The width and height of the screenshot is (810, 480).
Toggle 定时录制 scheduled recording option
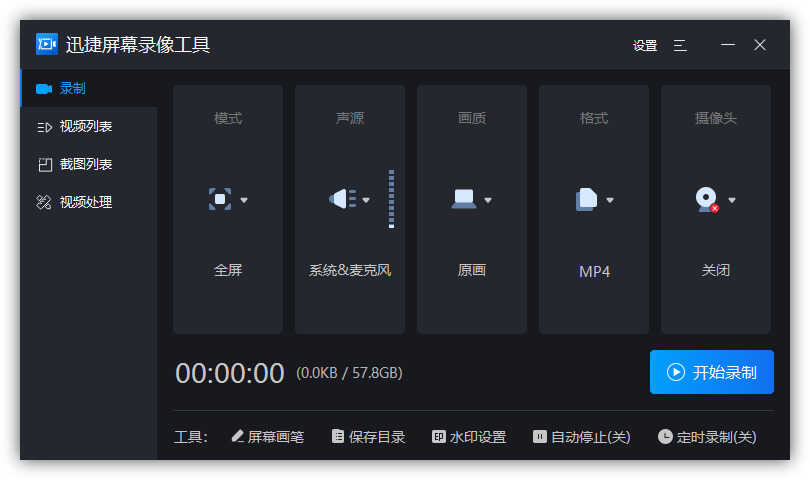pos(707,437)
